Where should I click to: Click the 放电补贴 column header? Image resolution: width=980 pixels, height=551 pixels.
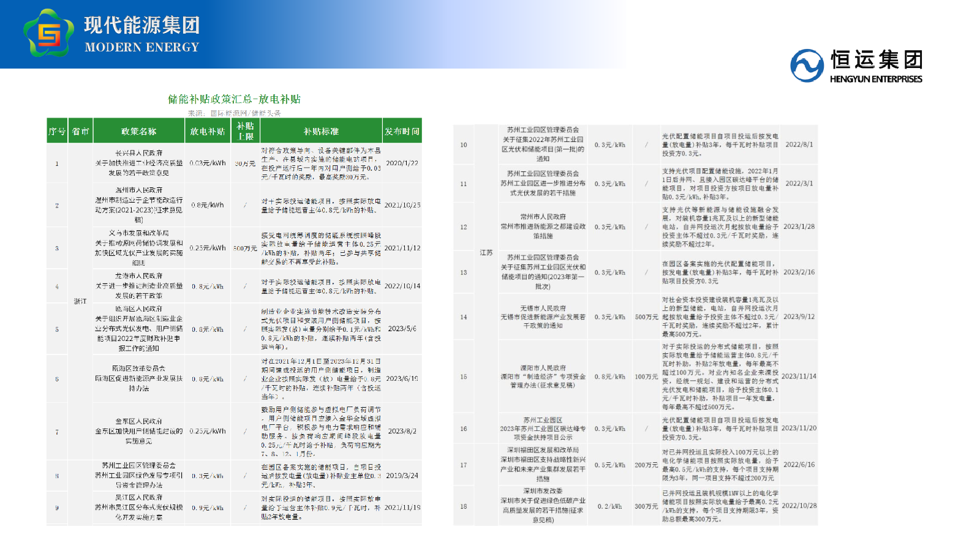[x=208, y=131]
